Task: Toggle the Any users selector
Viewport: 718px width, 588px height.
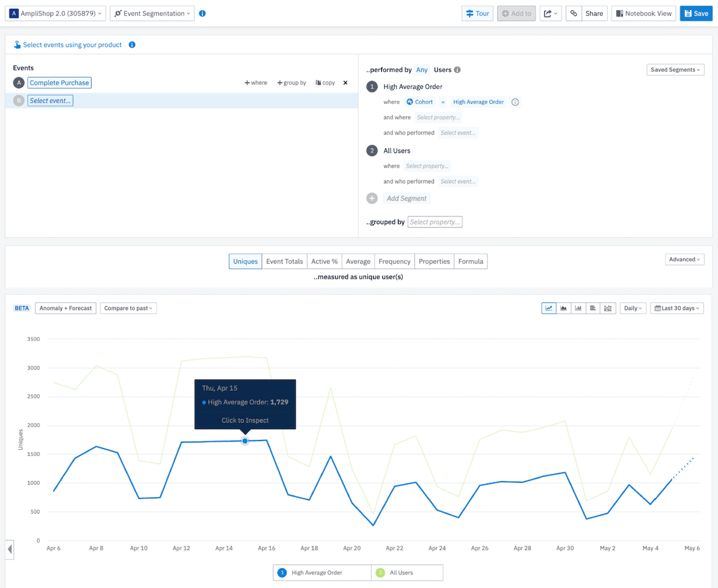Action: point(422,70)
